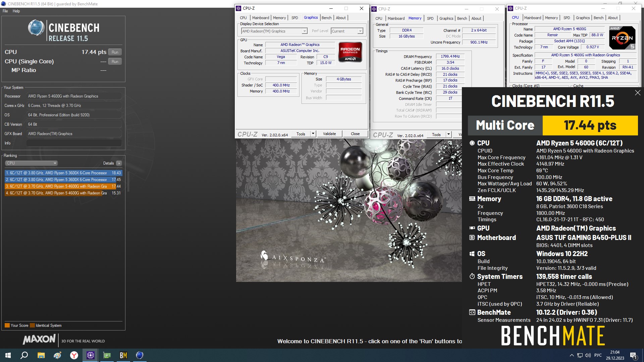Open network tray icon
The image size is (644, 362).
pos(580,355)
